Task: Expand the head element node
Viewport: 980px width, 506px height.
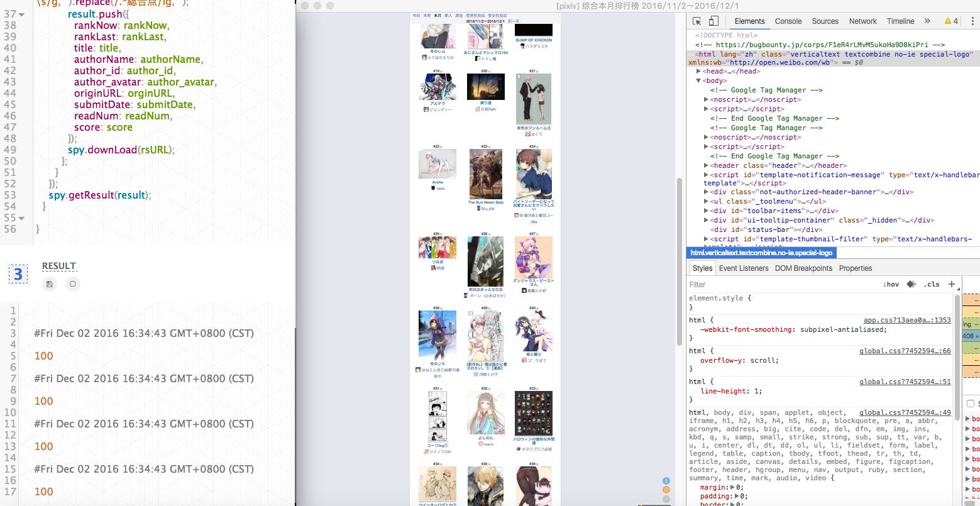Action: (x=698, y=71)
